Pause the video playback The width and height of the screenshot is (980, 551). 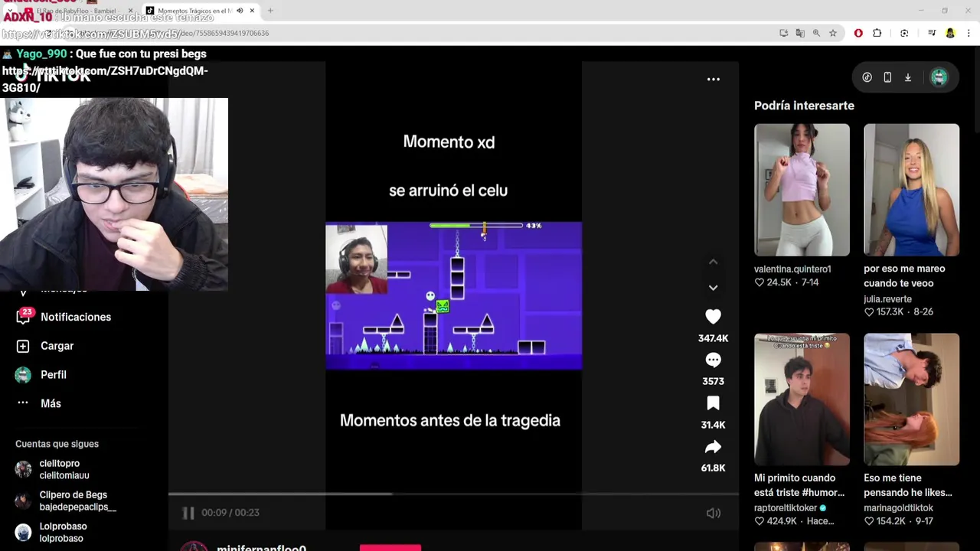pyautogui.click(x=188, y=513)
